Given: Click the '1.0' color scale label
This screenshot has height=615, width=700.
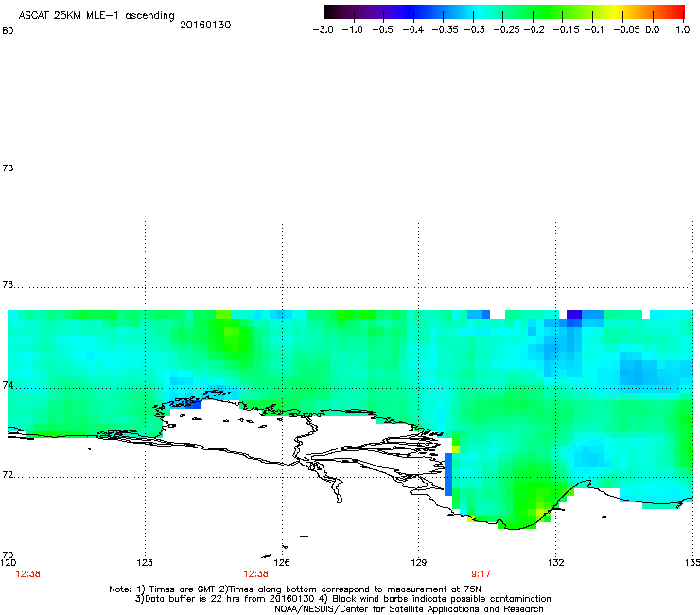Looking at the screenshot, I should pyautogui.click(x=683, y=30).
